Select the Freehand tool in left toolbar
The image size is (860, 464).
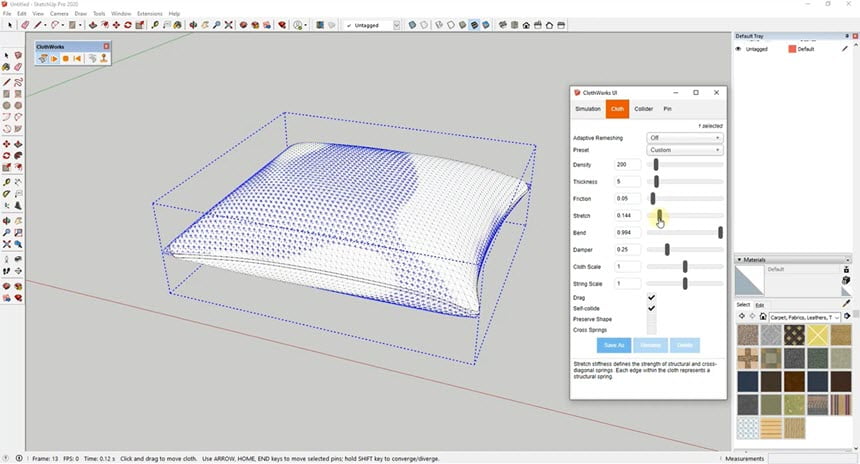click(x=18, y=82)
